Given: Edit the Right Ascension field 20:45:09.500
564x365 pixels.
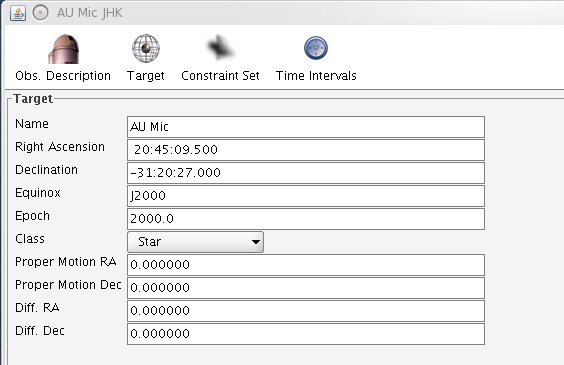Looking at the screenshot, I should coord(306,150).
